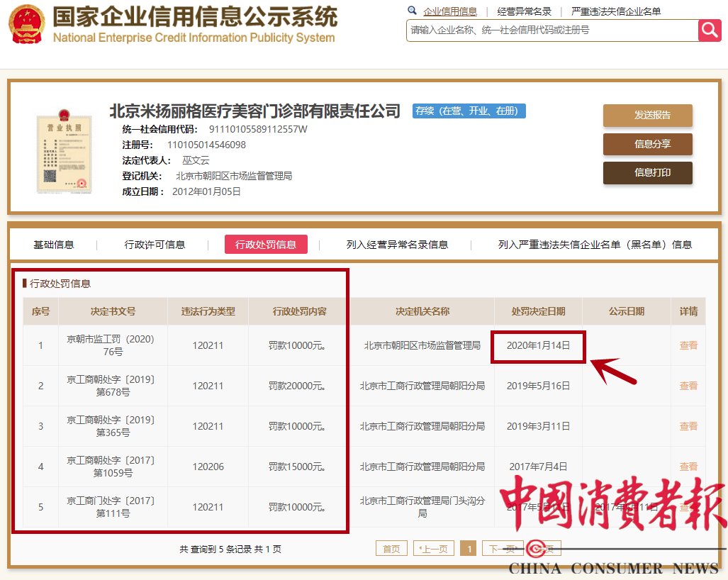Click the 决定书文号 column header
The image size is (728, 580).
[113, 311]
